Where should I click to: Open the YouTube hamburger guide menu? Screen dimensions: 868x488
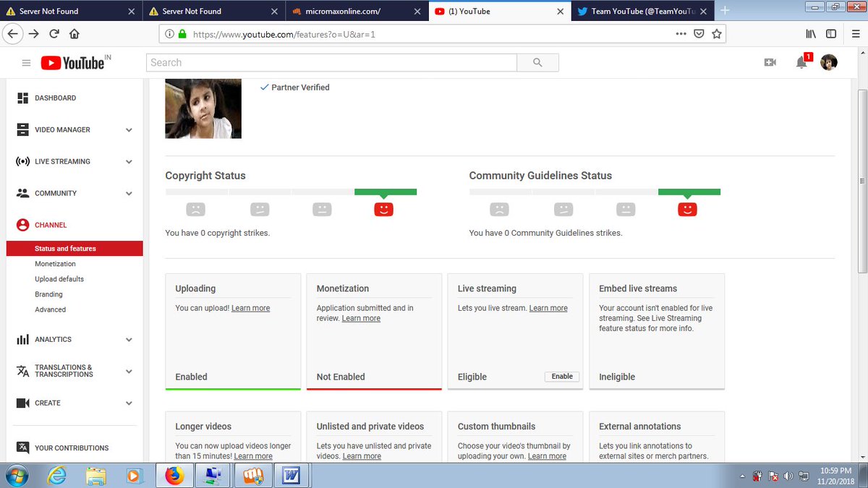26,63
